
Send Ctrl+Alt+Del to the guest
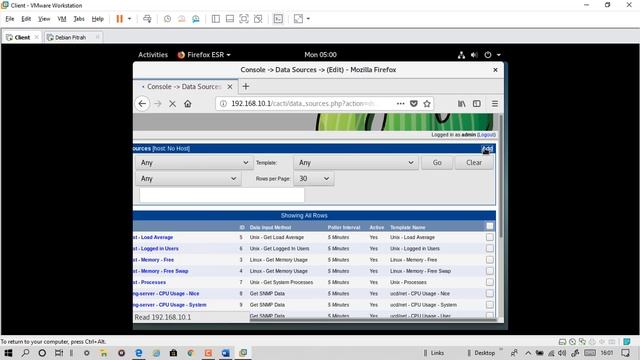coord(147,19)
